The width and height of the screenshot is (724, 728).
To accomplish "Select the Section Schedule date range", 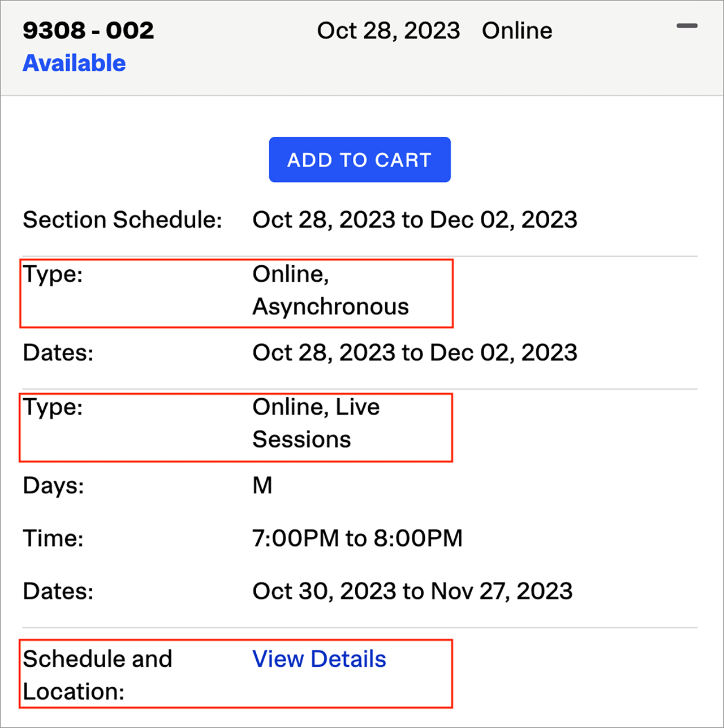I will point(415,219).
